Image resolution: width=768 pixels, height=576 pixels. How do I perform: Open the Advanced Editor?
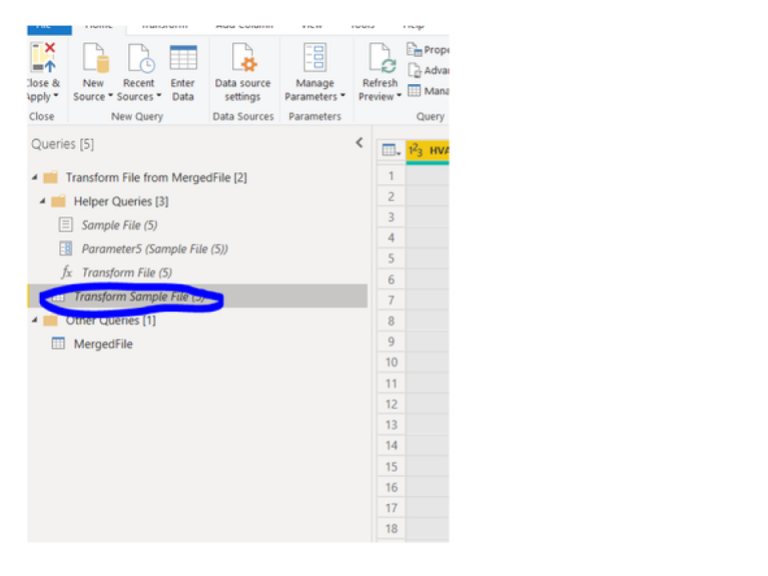pyautogui.click(x=428, y=70)
